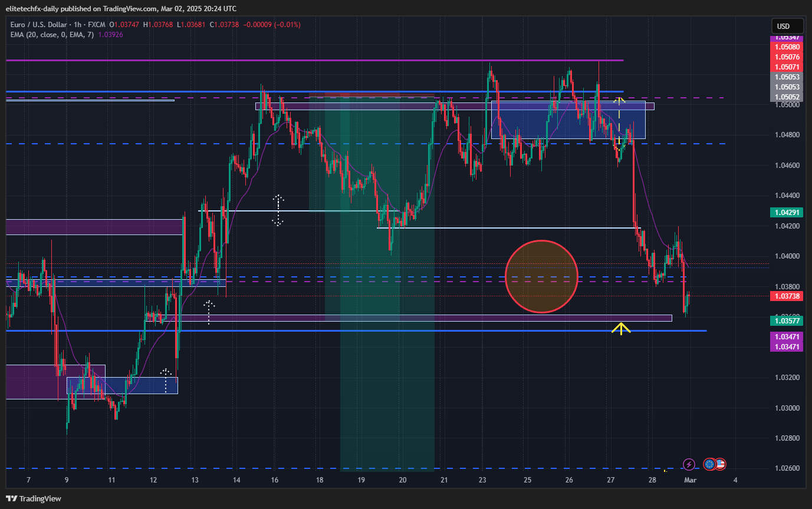
Task: Click the 20 date label on time axis
Action: click(403, 480)
